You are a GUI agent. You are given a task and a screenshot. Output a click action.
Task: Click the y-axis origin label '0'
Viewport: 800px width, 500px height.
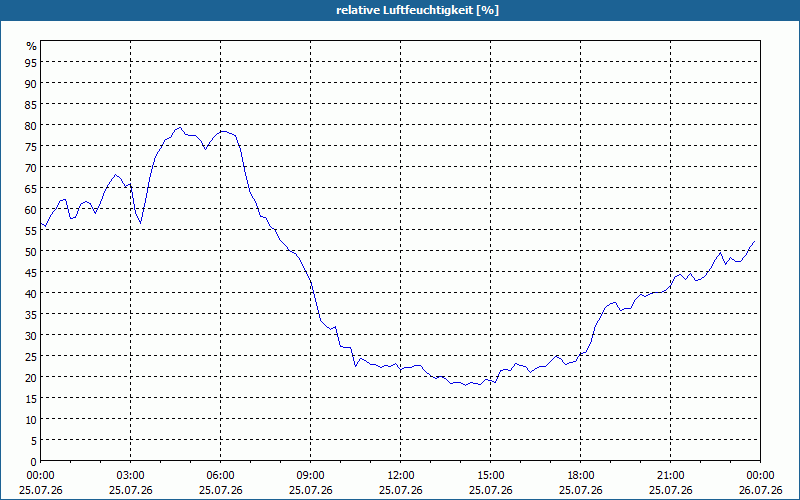[x=34, y=462]
